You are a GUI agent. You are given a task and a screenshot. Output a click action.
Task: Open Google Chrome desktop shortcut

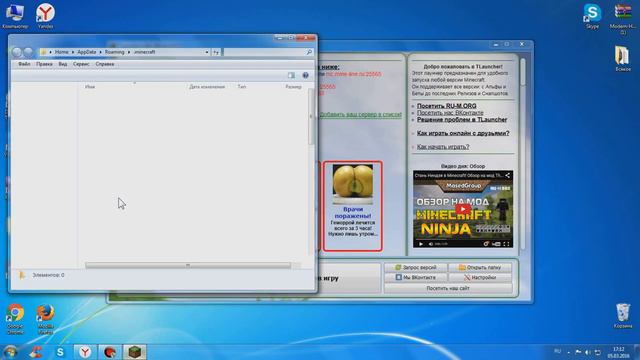coord(15,319)
